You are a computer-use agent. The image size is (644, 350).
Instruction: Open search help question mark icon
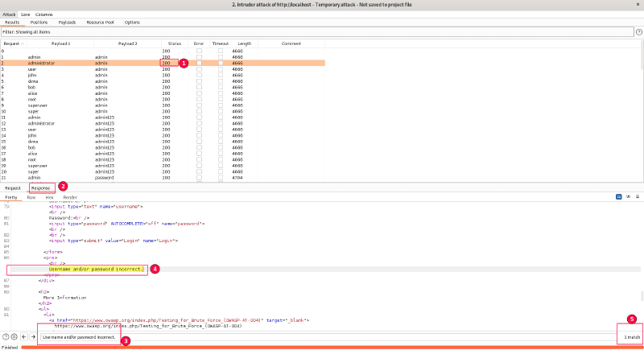point(5,336)
